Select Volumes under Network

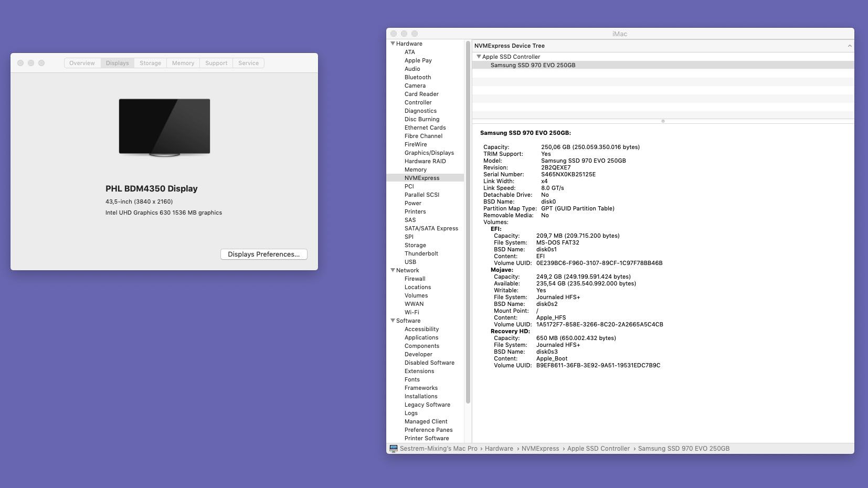[416, 295]
